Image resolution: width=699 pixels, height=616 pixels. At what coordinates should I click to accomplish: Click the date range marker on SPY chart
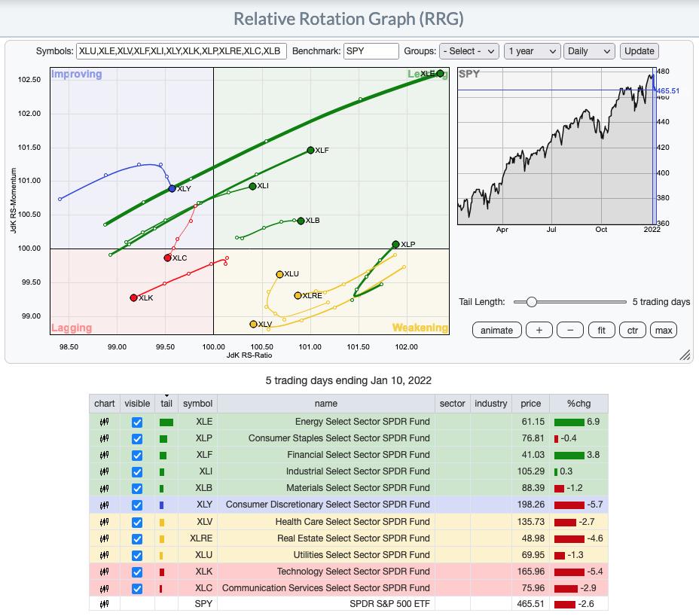[x=655, y=146]
